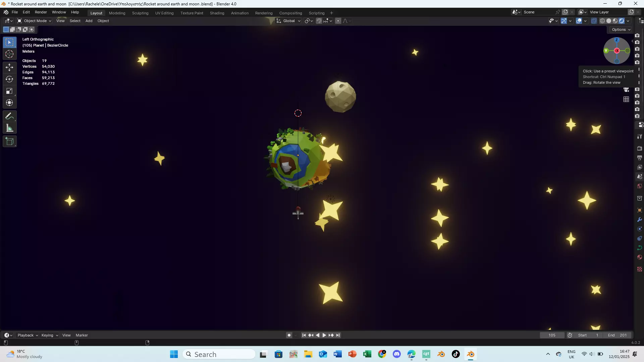Open Object Constraints properties tab

(x=640, y=238)
